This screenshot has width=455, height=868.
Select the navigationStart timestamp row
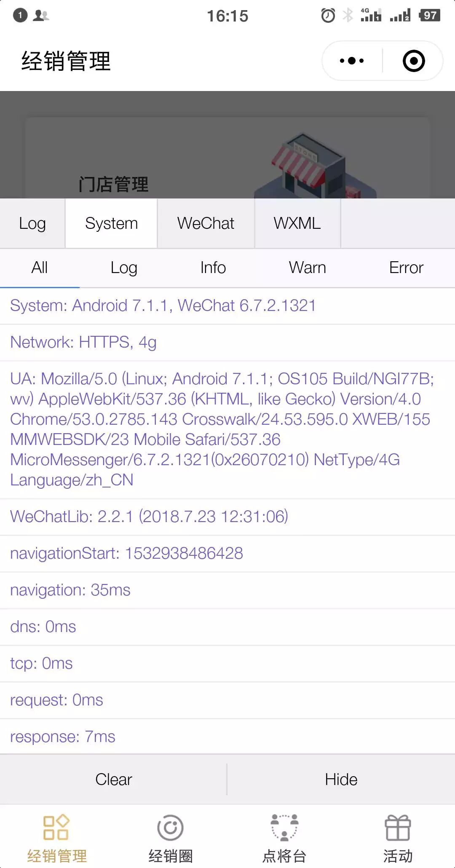(x=227, y=554)
